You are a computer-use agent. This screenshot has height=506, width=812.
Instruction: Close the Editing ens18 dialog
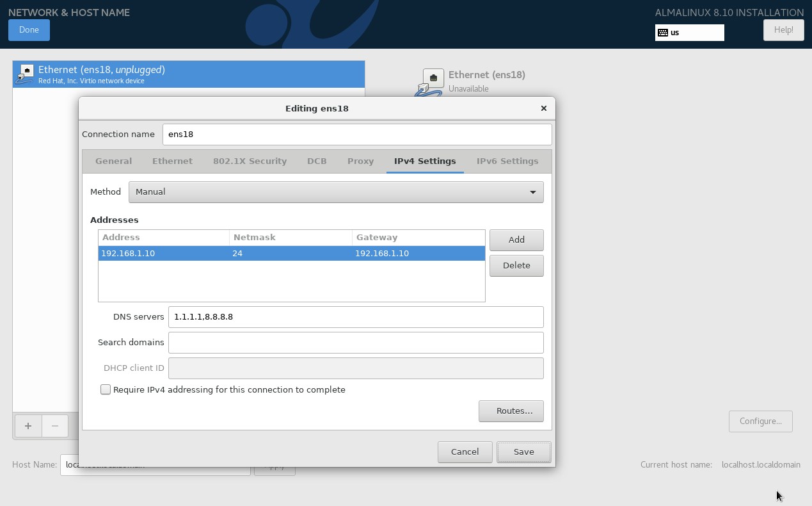pos(543,108)
